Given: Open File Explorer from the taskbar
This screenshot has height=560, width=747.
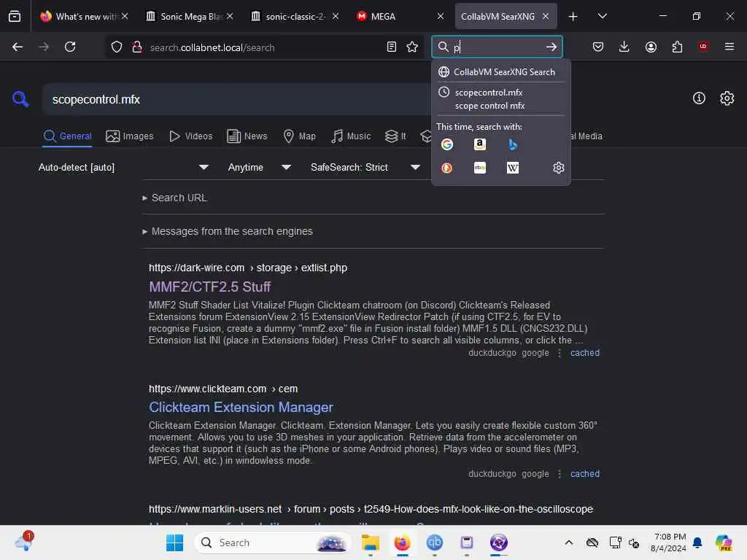Looking at the screenshot, I should [x=370, y=542].
